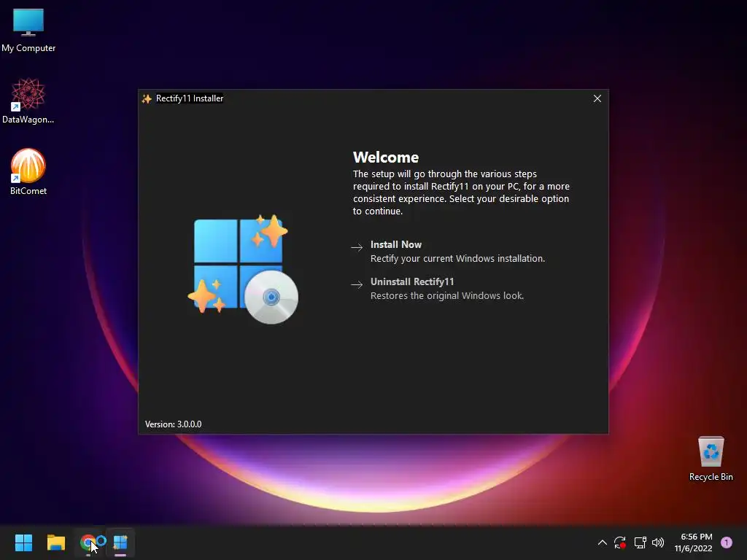Open network status tray icon

[640, 542]
